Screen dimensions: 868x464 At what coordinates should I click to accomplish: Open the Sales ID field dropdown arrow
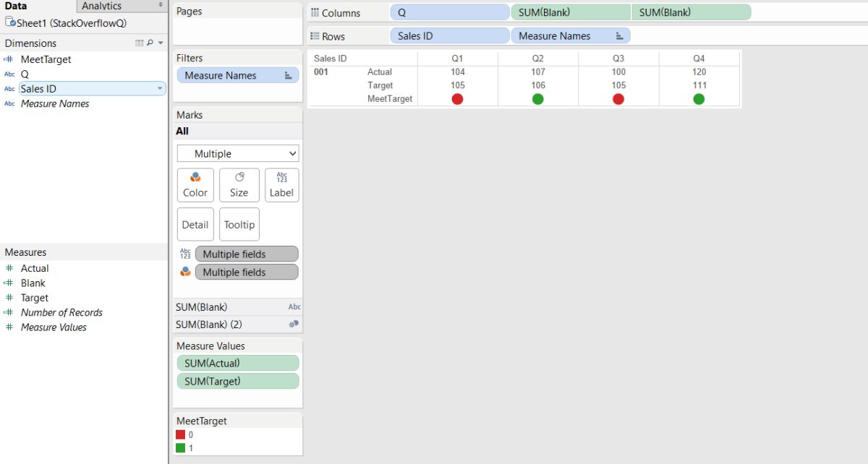pos(160,89)
